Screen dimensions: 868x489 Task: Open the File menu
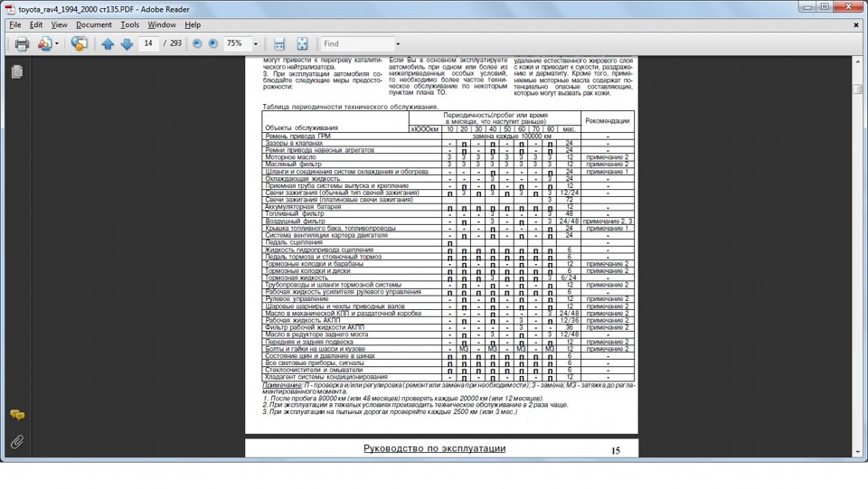coord(15,25)
